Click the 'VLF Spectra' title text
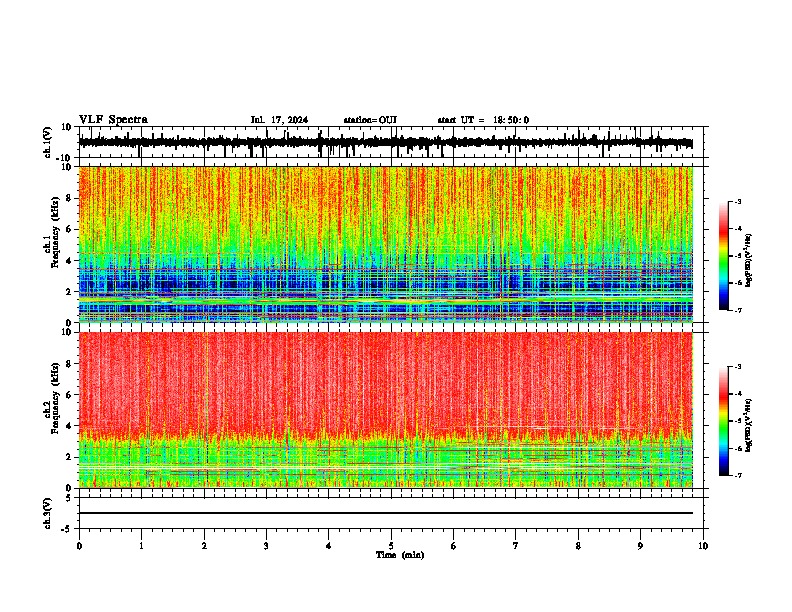This screenshot has width=792, height=612. pyautogui.click(x=113, y=120)
